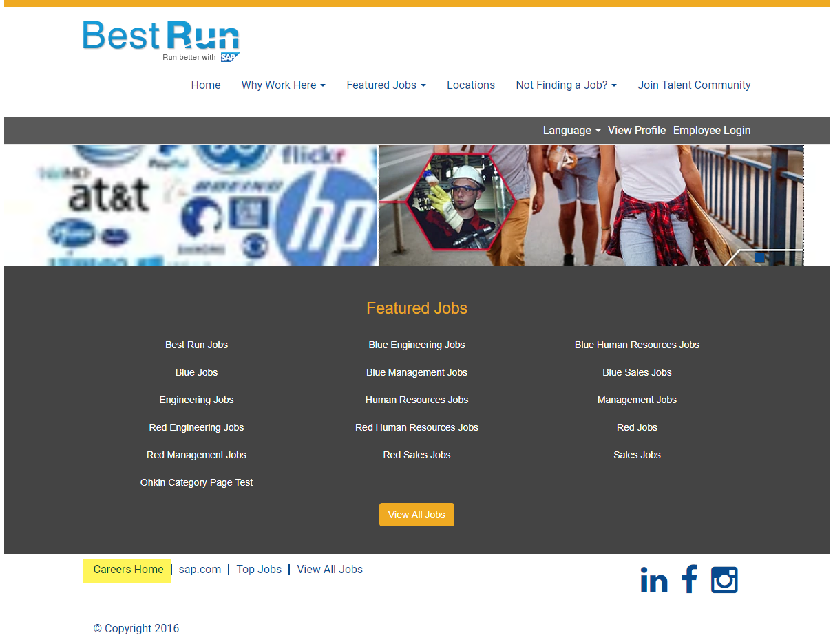This screenshot has width=833, height=644.
Task: Open the Locations nav item
Action: (x=471, y=85)
